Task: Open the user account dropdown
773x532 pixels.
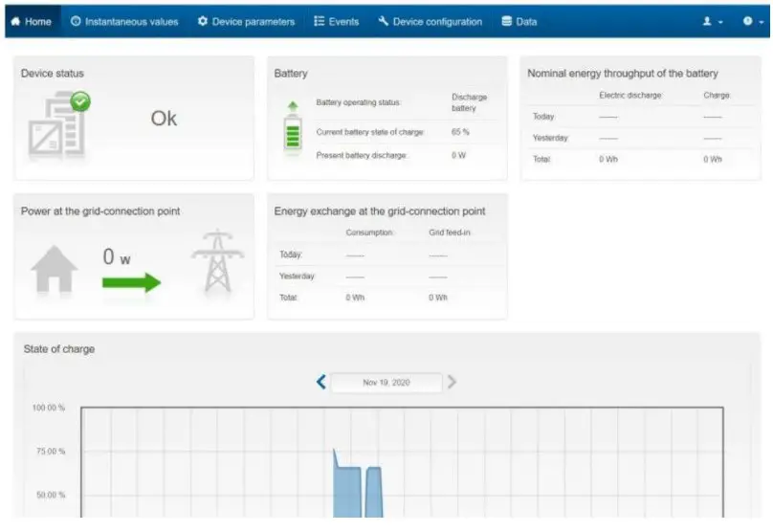Action: (x=713, y=22)
